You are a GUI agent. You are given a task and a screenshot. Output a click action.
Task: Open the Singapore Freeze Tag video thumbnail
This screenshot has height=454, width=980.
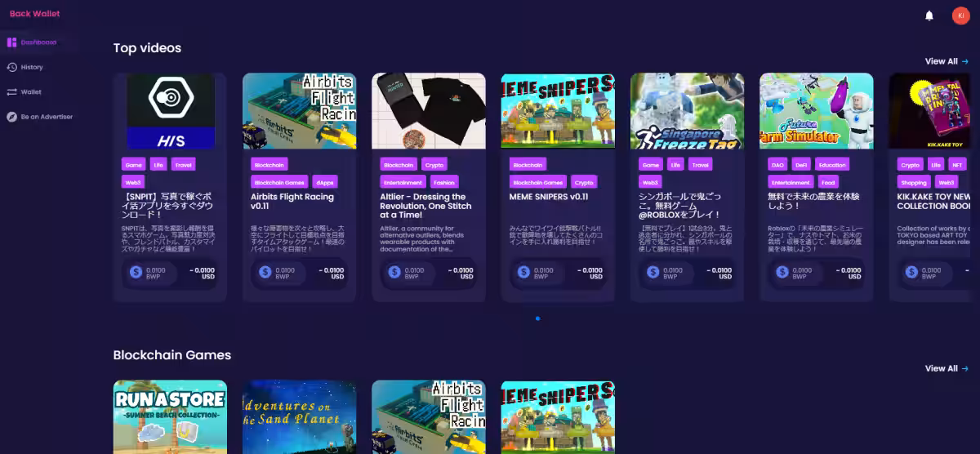click(687, 111)
